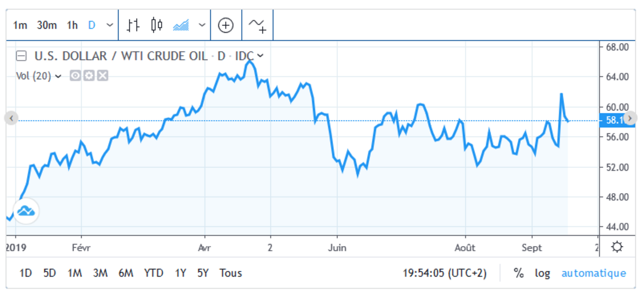
Task: Click the add symbol compare plus icon
Action: click(x=226, y=25)
